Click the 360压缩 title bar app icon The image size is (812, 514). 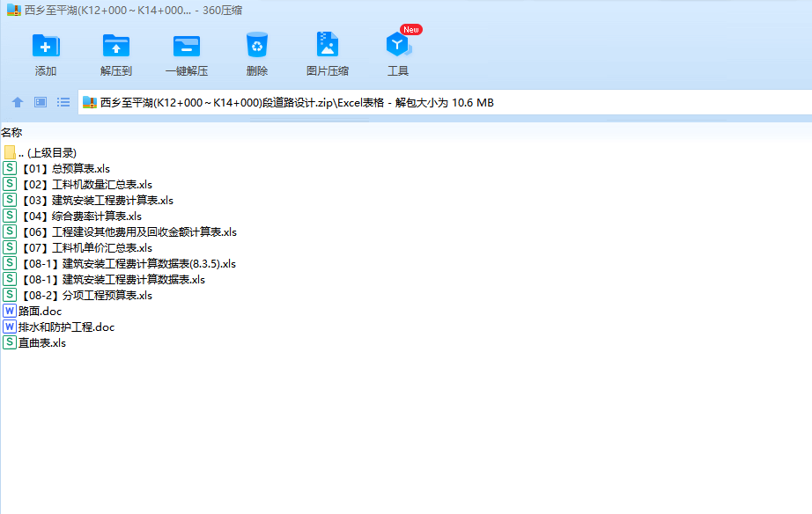[x=14, y=10]
